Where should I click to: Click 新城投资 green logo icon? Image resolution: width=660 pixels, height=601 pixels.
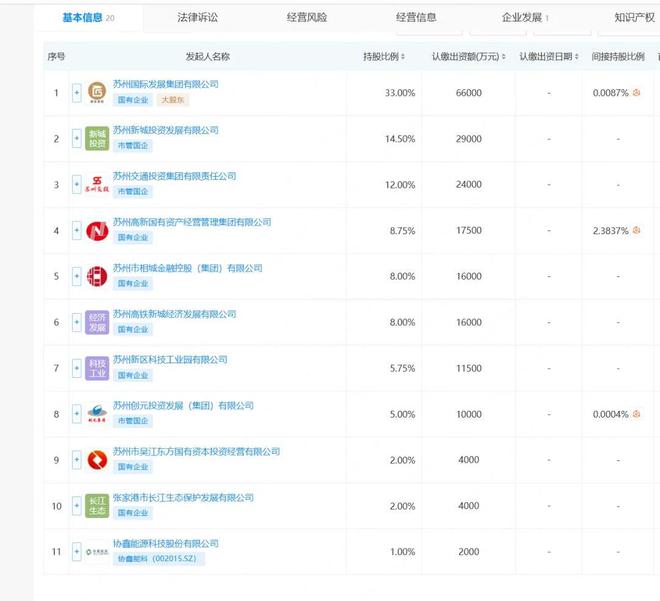pyautogui.click(x=97, y=138)
